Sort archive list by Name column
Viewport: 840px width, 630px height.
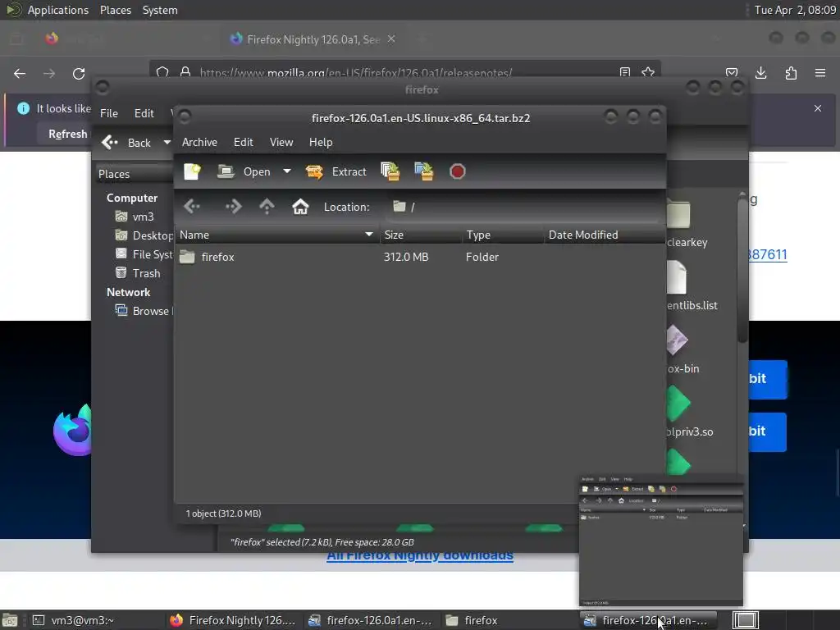tap(276, 235)
